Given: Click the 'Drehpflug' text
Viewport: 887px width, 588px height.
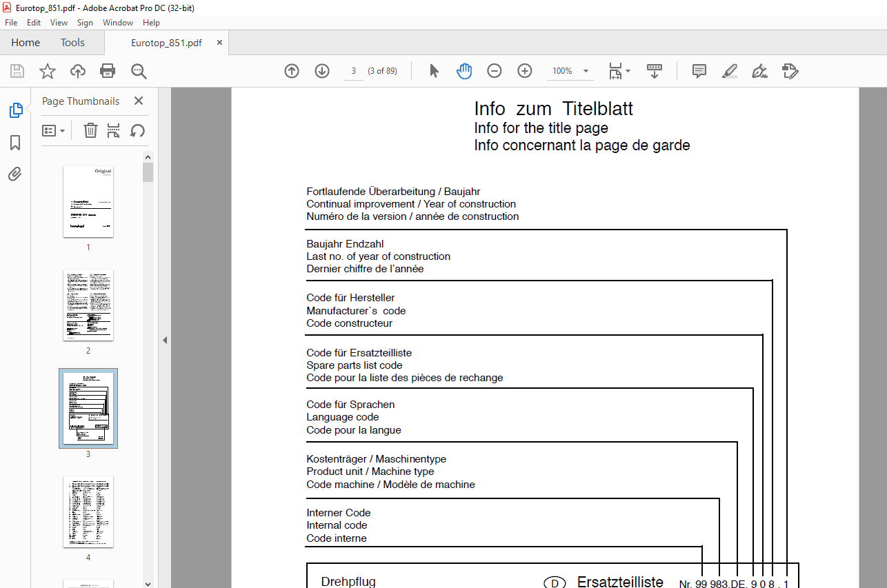Looking at the screenshot, I should pyautogui.click(x=348, y=582).
